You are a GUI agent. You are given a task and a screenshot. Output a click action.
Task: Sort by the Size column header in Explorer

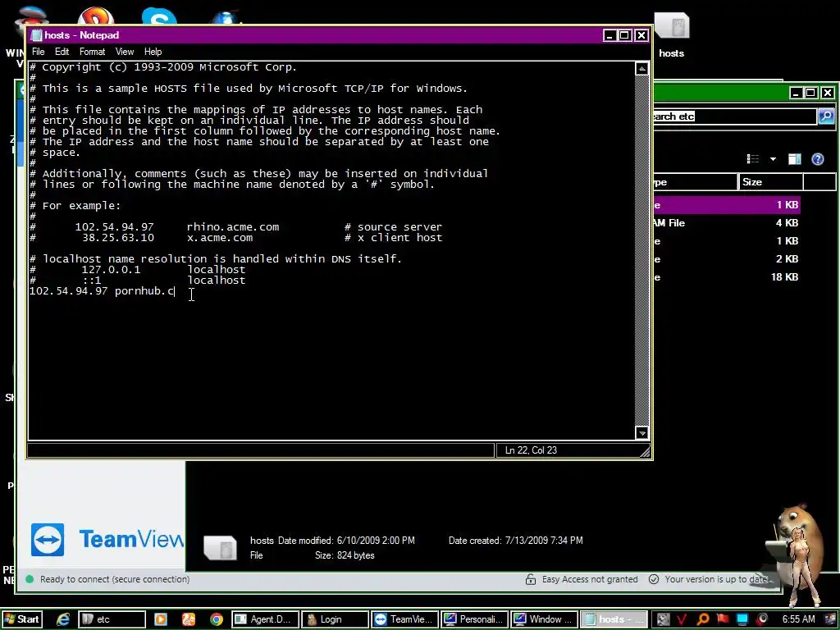(770, 182)
